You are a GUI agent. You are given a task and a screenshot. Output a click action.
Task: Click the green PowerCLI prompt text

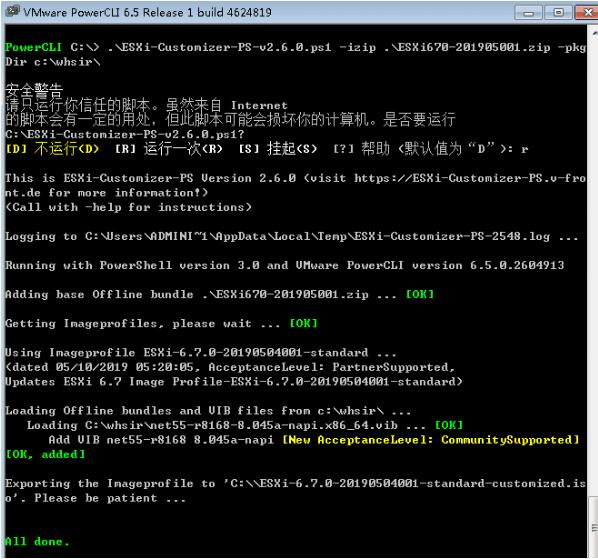point(33,47)
